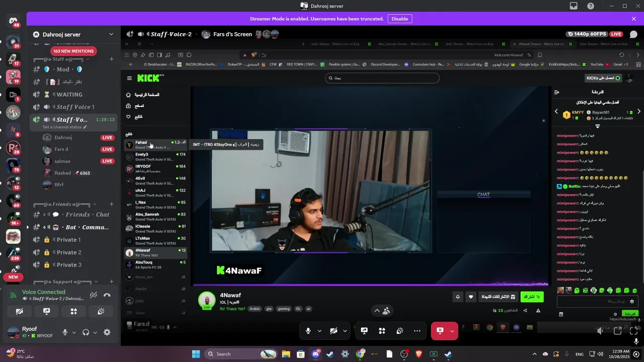Toggle camera in the bottom call controls
The image size is (644, 362).
334,331
